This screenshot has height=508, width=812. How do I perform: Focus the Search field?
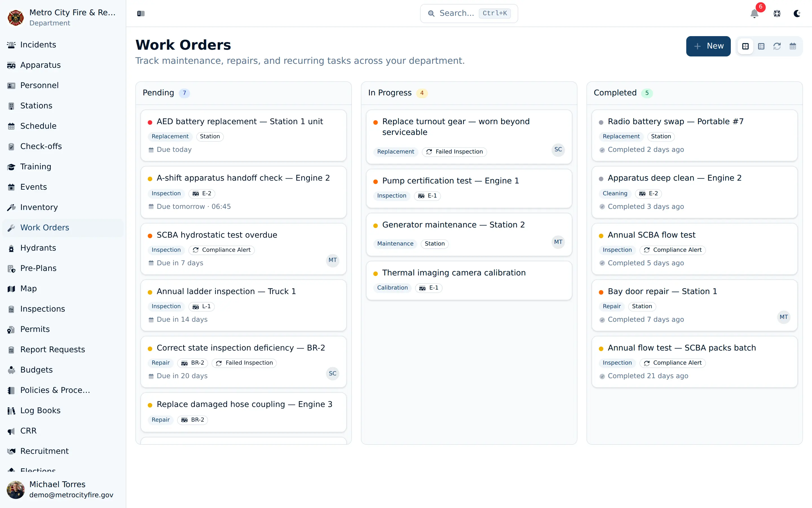(x=469, y=14)
